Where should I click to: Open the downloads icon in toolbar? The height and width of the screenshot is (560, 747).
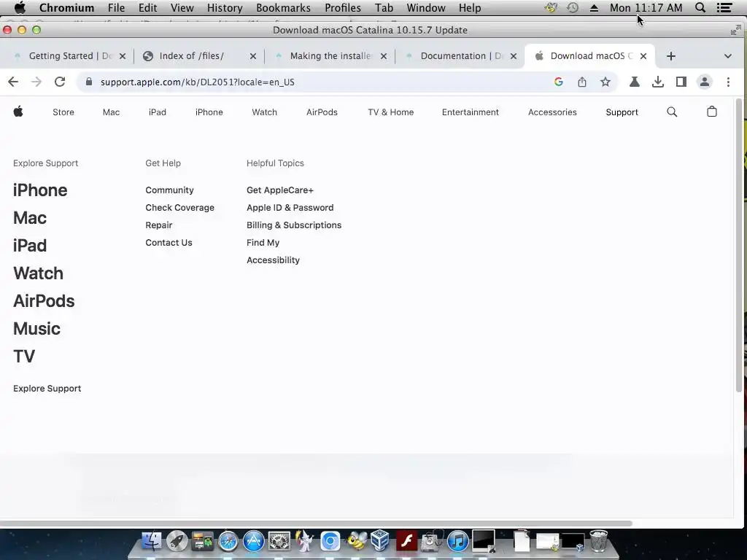658,82
